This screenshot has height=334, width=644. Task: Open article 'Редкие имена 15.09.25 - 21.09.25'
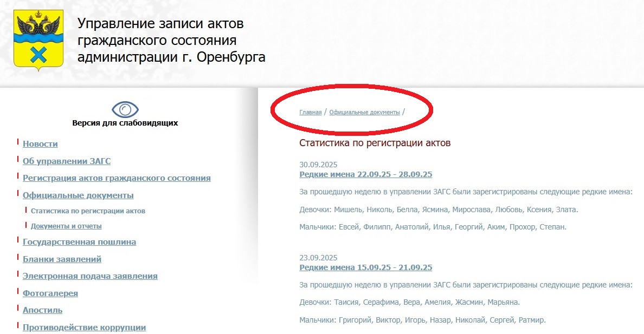pyautogui.click(x=365, y=267)
